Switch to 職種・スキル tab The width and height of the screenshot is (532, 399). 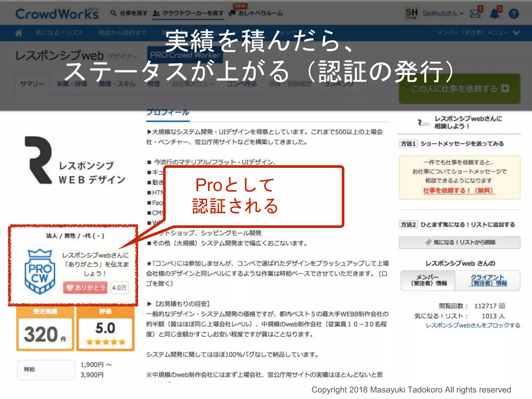pos(117,84)
